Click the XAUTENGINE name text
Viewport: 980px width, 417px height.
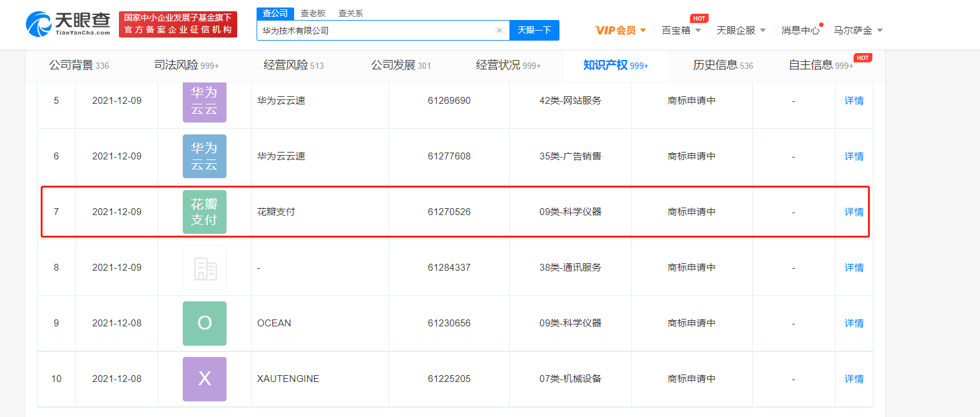point(288,379)
